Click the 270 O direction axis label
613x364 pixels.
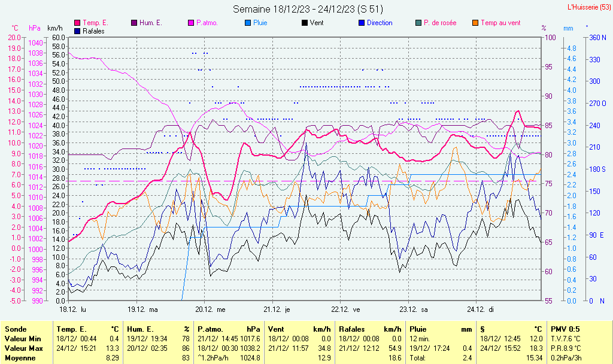pyautogui.click(x=598, y=104)
